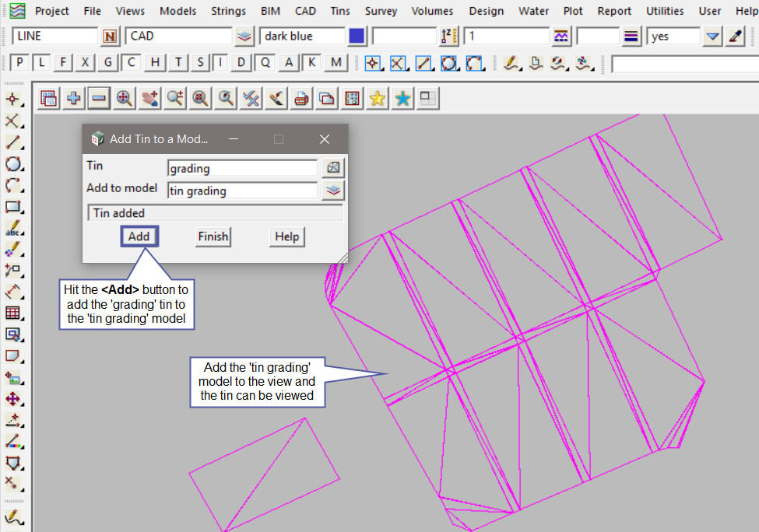759x532 pixels.
Task: Open the linestyle picker icon next to the '1' field
Action: click(x=560, y=37)
